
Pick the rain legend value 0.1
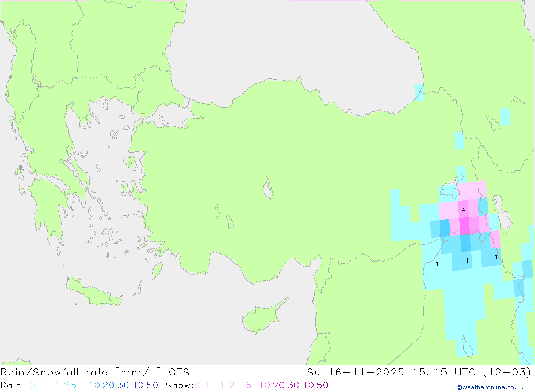pos(36,385)
